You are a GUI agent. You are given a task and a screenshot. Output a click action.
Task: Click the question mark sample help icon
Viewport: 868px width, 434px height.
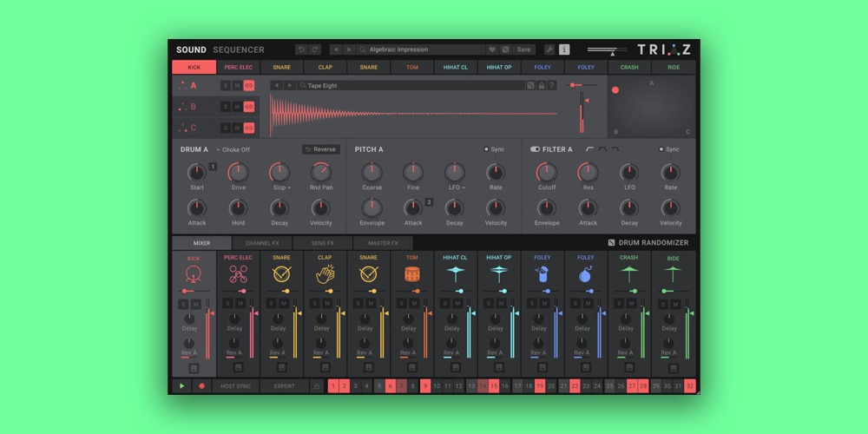coord(551,85)
